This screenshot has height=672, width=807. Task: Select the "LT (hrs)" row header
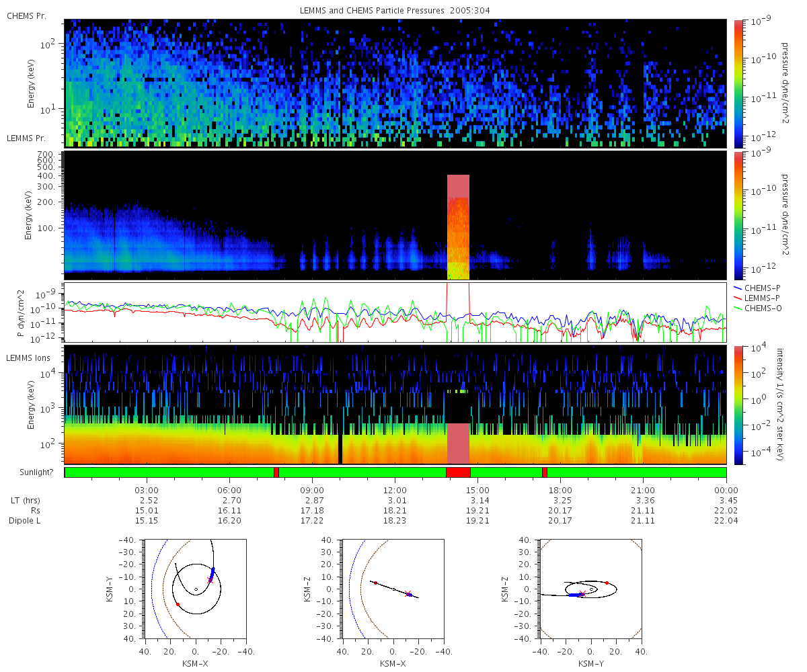pyautogui.click(x=25, y=501)
